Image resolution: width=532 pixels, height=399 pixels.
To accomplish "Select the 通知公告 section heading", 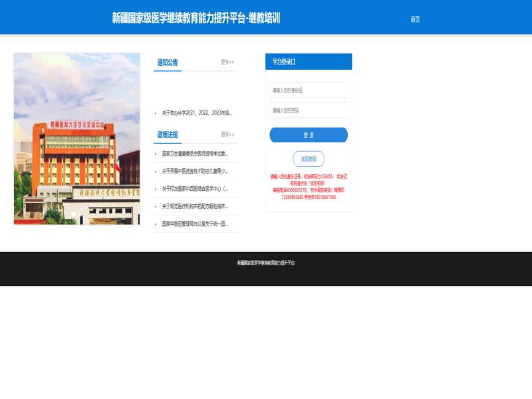I will (x=168, y=63).
